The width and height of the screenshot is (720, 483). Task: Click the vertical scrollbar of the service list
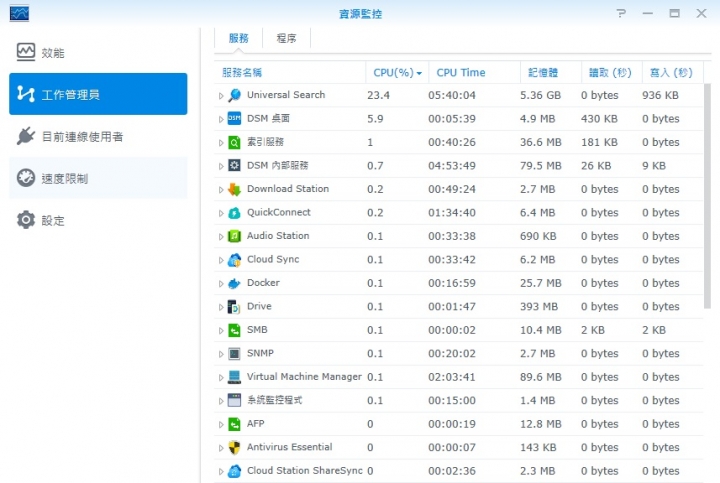tap(707, 196)
